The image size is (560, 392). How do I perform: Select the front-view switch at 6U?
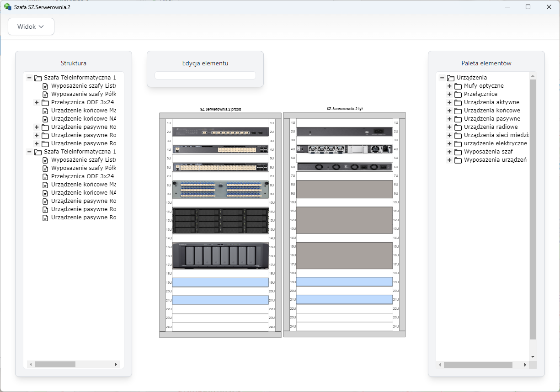click(220, 167)
